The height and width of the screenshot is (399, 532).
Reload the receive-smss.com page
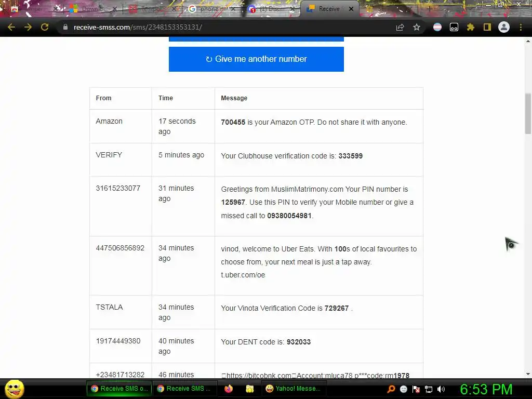click(x=45, y=27)
